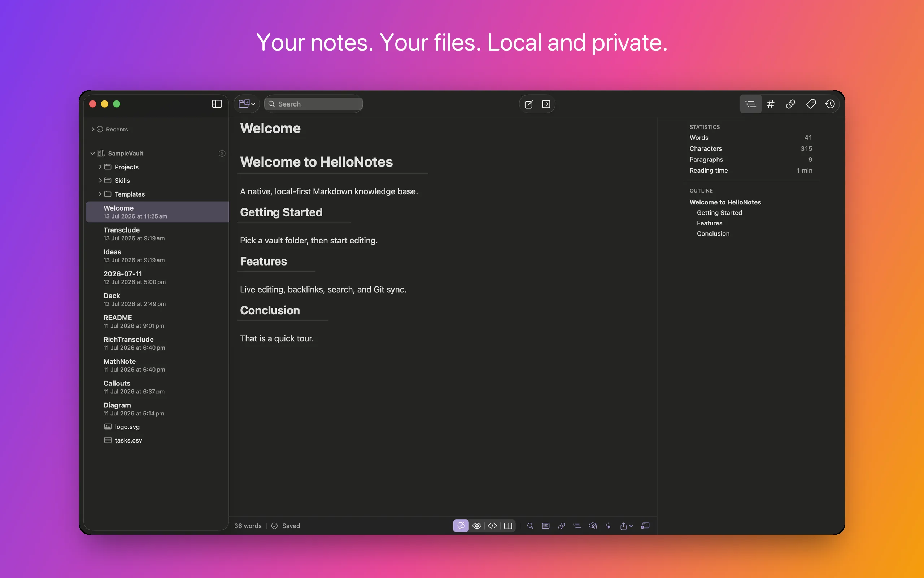Screen dimensions: 924x578
Task: Click the new window plus icon
Action: click(x=645, y=526)
